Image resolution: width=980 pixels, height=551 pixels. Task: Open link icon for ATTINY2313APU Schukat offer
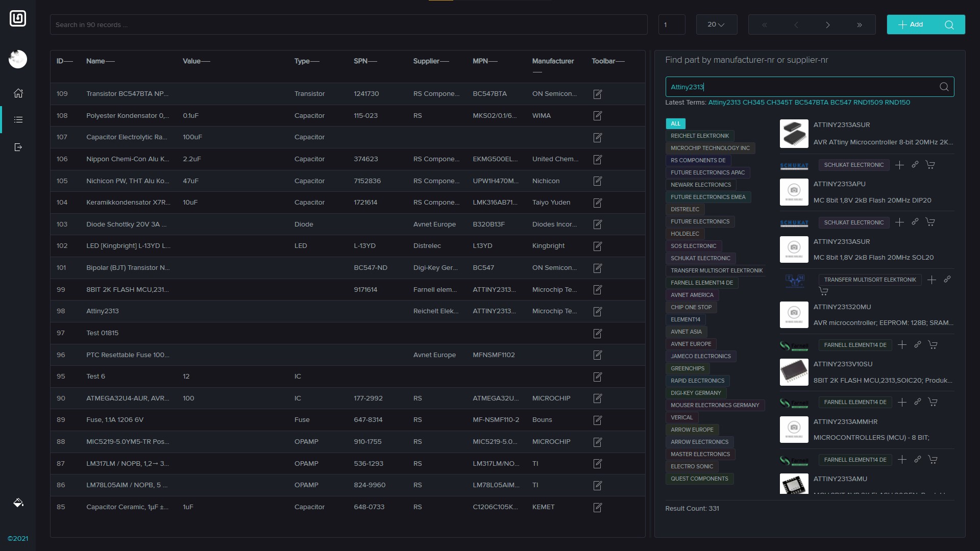click(915, 222)
